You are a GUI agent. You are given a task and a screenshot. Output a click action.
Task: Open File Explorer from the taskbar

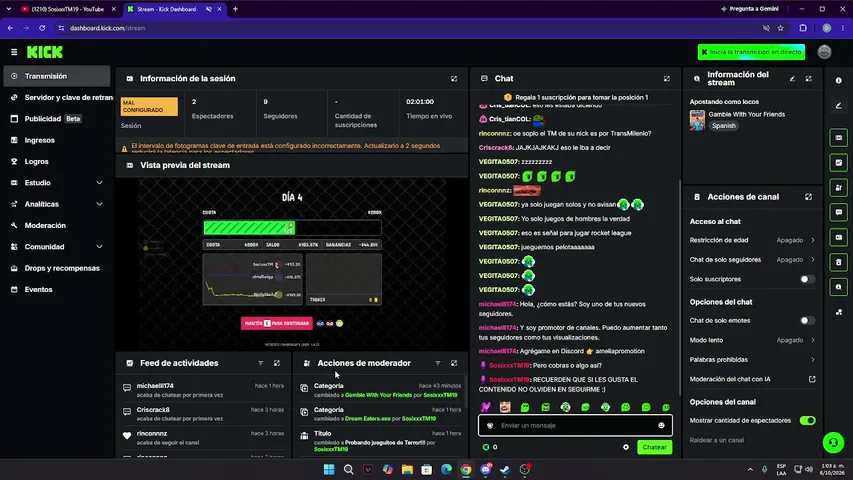click(407, 470)
